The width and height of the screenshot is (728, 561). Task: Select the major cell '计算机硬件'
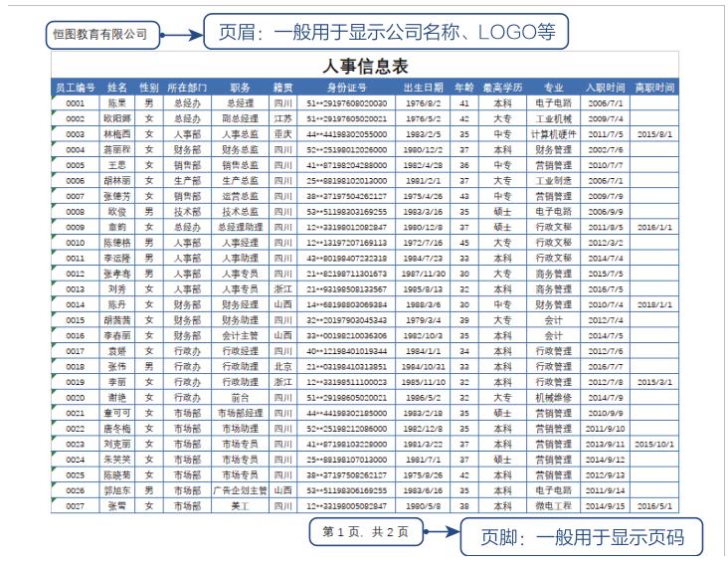pos(553,134)
